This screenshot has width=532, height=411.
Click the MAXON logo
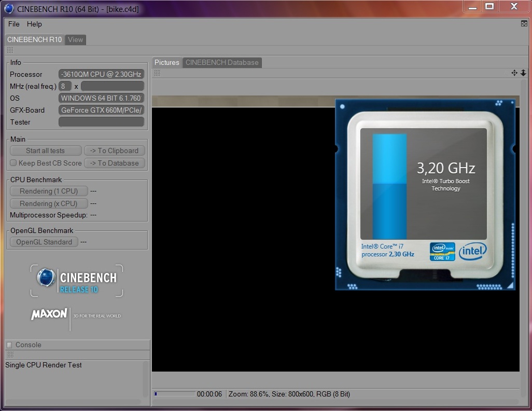[49, 314]
